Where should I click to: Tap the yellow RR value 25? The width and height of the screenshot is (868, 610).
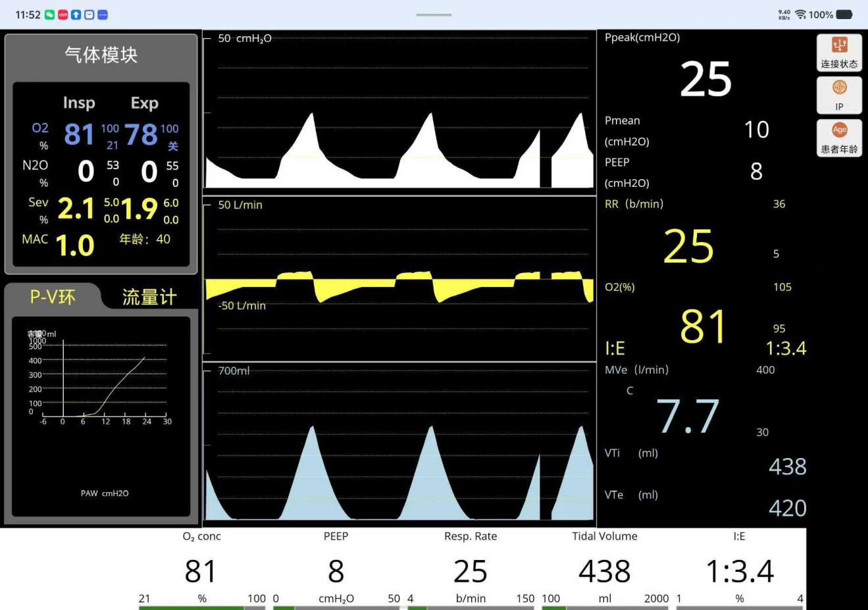click(x=688, y=246)
